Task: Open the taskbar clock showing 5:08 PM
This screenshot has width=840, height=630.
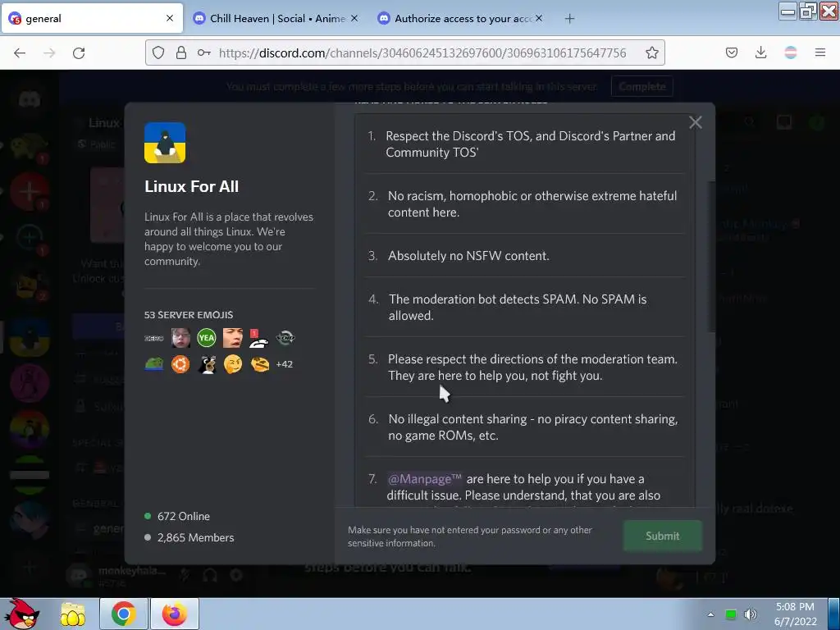Action: (x=796, y=614)
